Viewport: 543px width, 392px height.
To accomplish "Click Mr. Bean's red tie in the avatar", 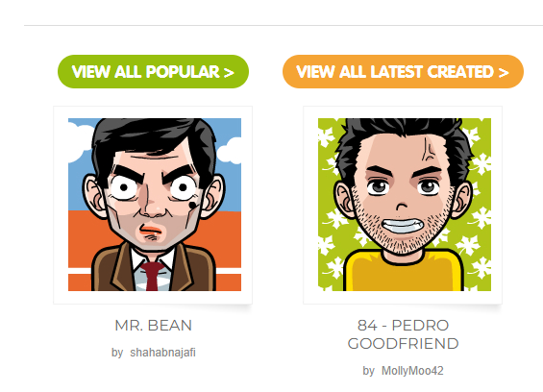I will point(151,276).
